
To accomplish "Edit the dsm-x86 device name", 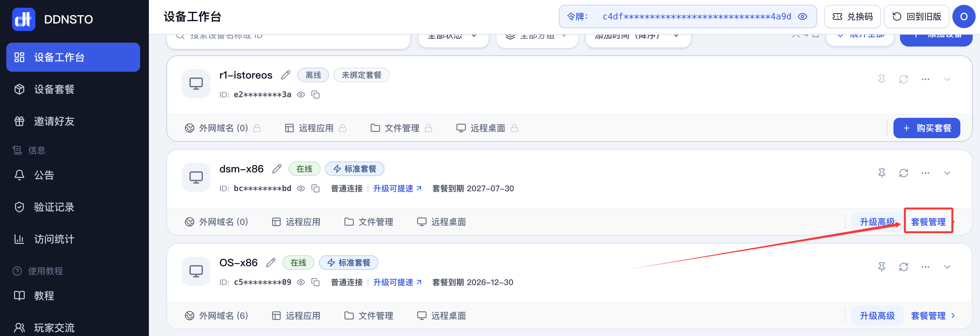I will (x=277, y=168).
